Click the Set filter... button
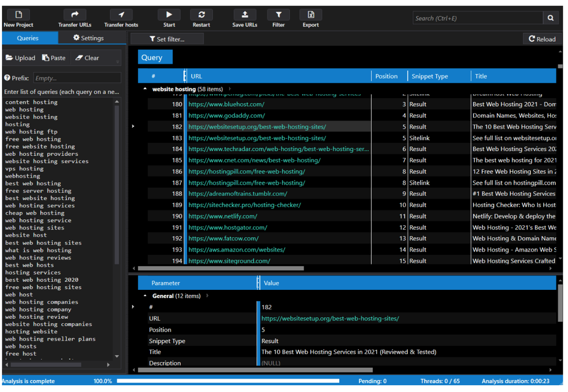 [167, 39]
